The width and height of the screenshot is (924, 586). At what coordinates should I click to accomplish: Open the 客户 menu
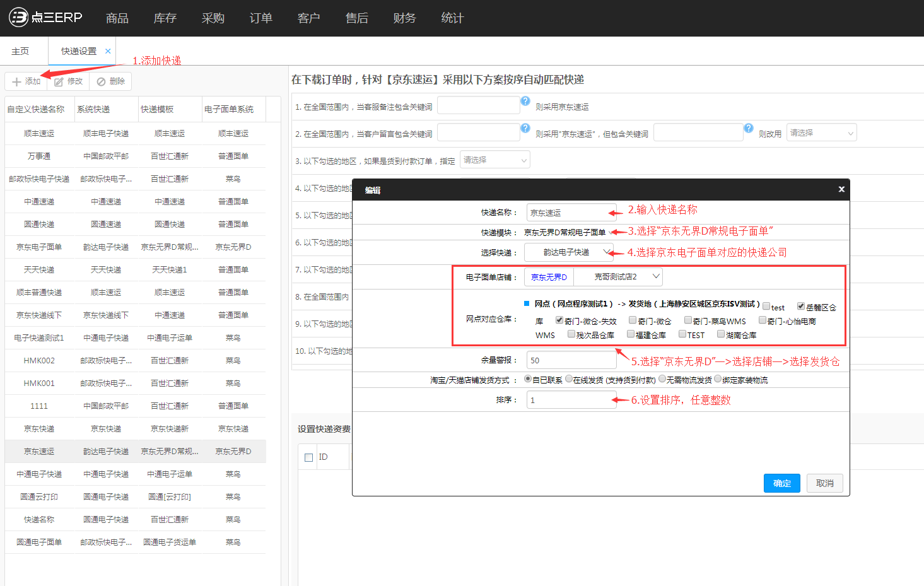click(309, 18)
